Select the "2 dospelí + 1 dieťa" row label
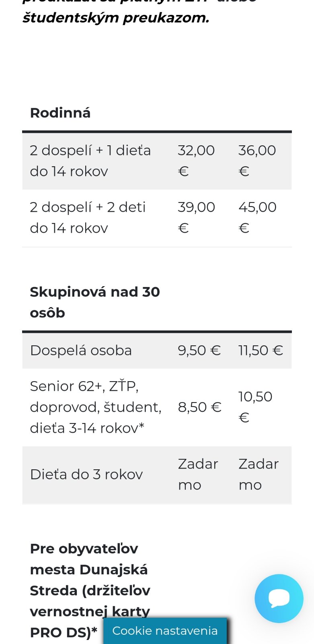 coord(90,161)
